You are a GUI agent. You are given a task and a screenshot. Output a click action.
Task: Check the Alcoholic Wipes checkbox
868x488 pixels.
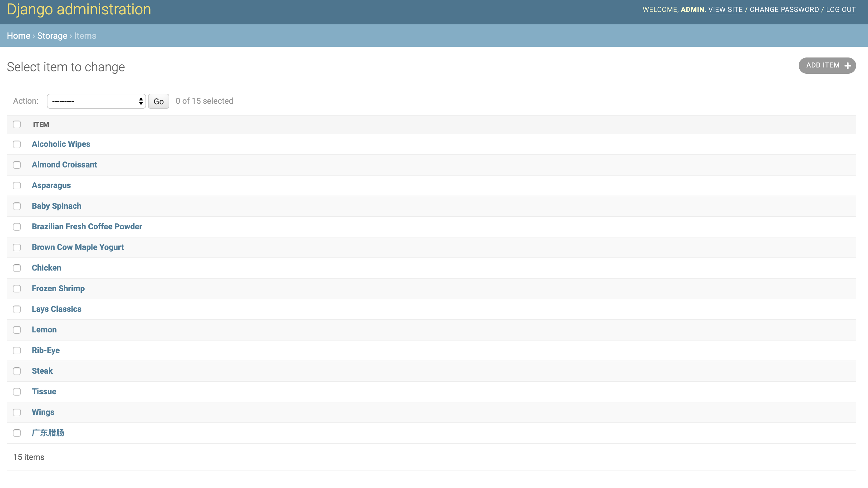17,144
